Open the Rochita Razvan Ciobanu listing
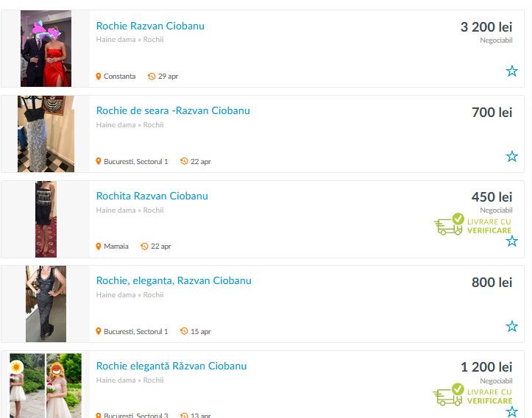Image resolution: width=532 pixels, height=418 pixels. tap(152, 196)
